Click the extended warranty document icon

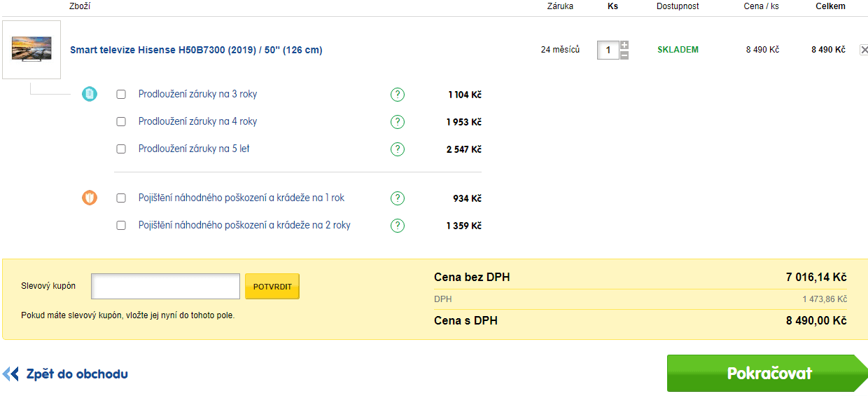90,94
